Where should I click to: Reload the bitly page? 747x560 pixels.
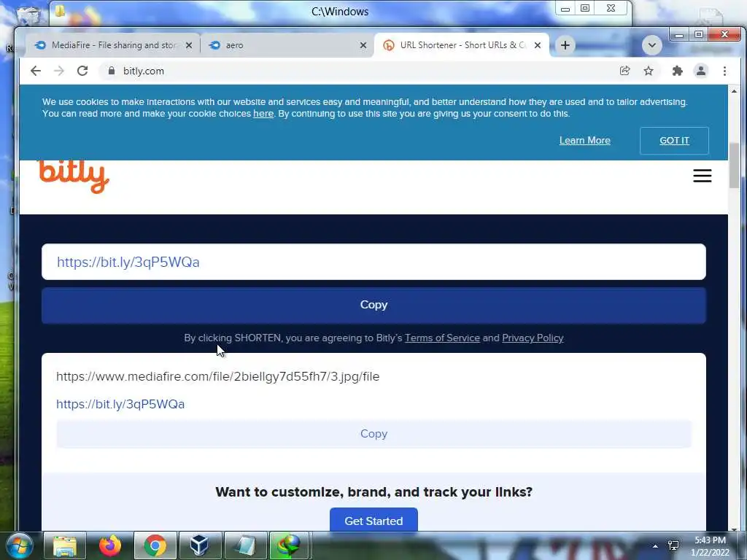[82, 71]
